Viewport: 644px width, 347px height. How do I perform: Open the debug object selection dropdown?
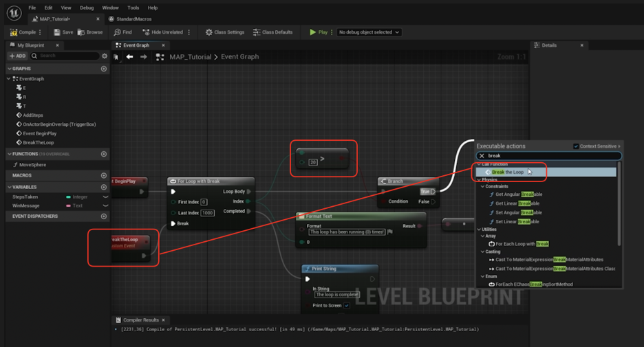tap(369, 32)
